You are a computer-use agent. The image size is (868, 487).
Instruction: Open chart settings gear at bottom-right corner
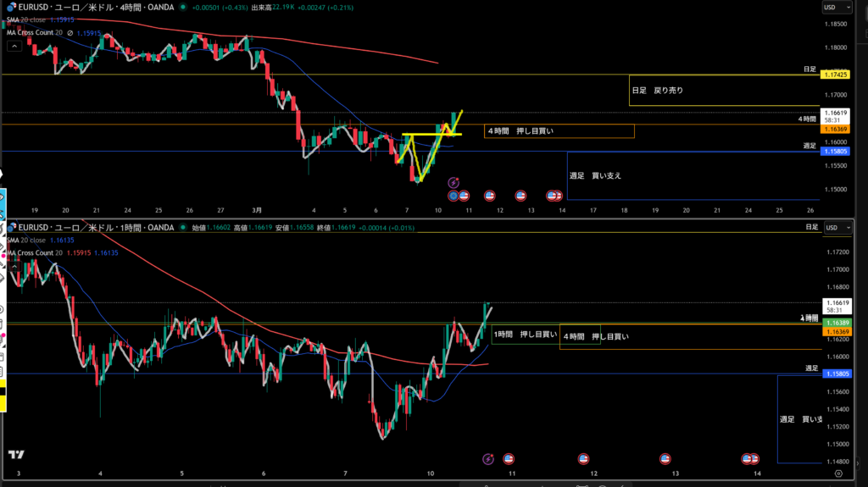[x=837, y=473]
